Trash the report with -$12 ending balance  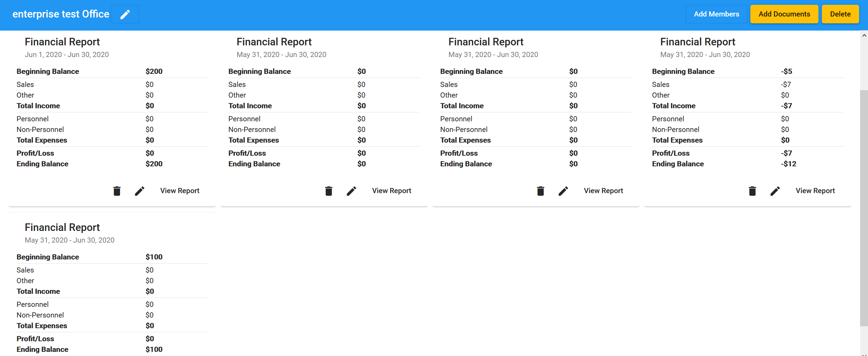point(752,191)
